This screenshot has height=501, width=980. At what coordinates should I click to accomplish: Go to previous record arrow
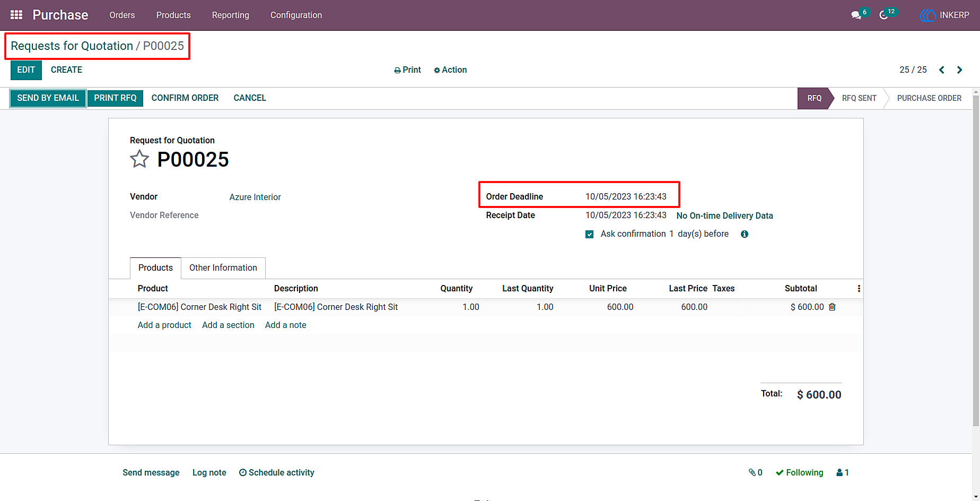coord(942,70)
